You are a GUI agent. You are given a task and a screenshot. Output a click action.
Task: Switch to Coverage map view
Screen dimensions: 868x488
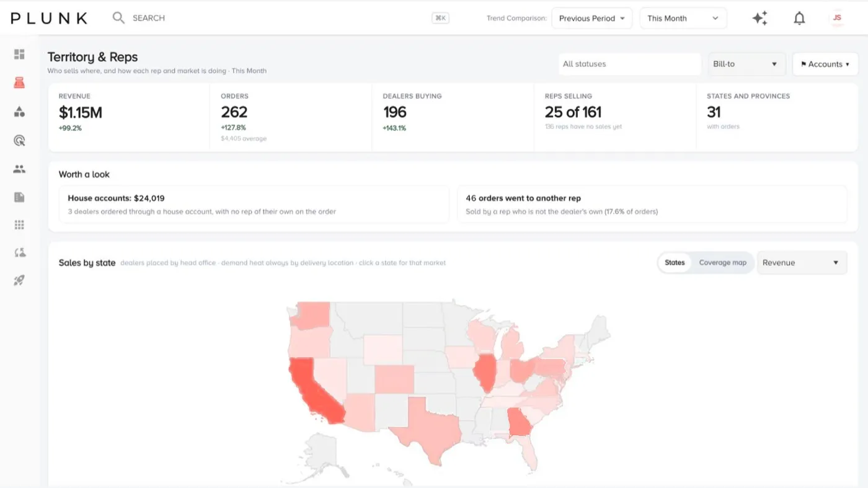(723, 263)
